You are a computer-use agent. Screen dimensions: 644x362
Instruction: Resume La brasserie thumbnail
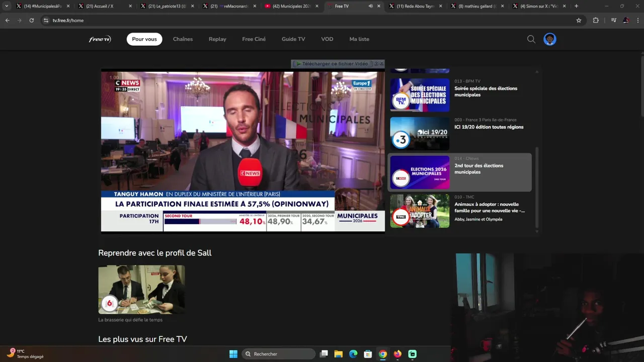coord(141,290)
